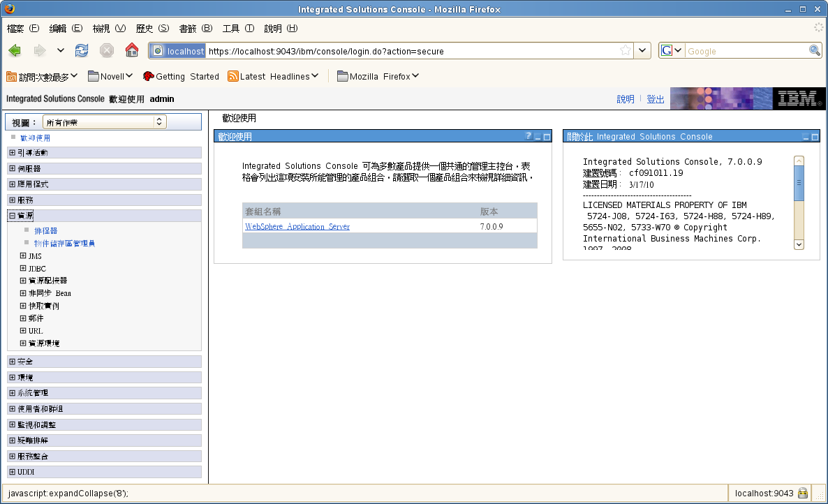The height and width of the screenshot is (504, 828).
Task: Expand the 快取實例 tree node
Action: coord(23,306)
